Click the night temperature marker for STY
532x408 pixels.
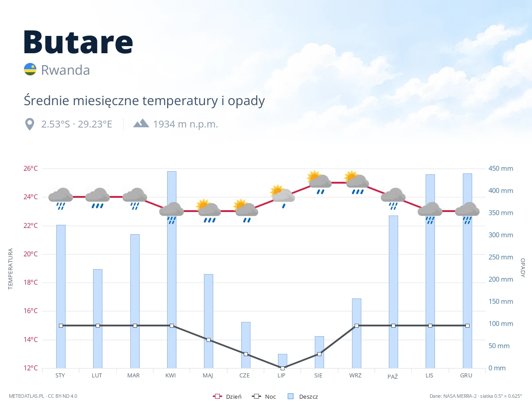pos(61,326)
